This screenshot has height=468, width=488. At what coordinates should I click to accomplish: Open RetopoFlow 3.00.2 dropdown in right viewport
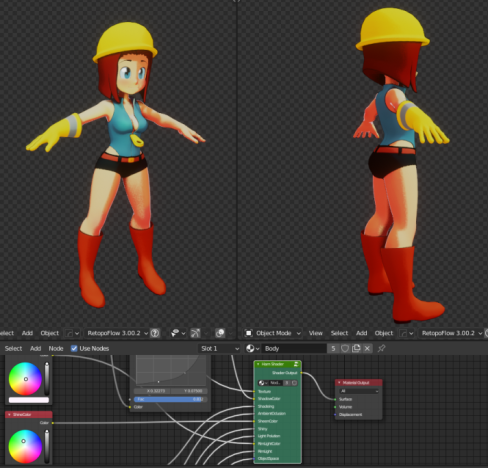[x=452, y=333]
